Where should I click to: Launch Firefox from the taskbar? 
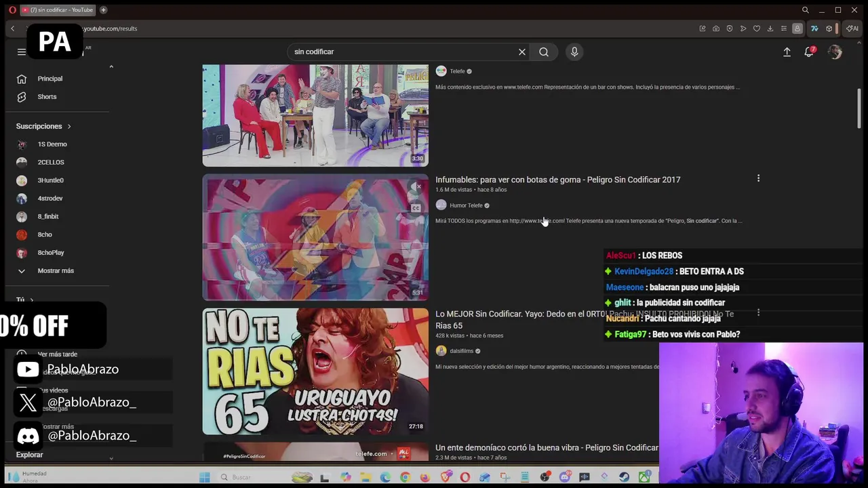point(425,477)
